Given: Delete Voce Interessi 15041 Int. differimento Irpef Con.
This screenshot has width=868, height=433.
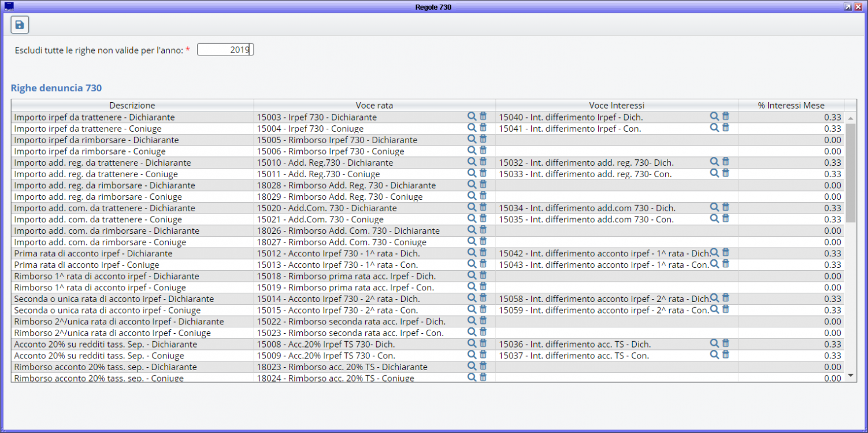Looking at the screenshot, I should (726, 128).
